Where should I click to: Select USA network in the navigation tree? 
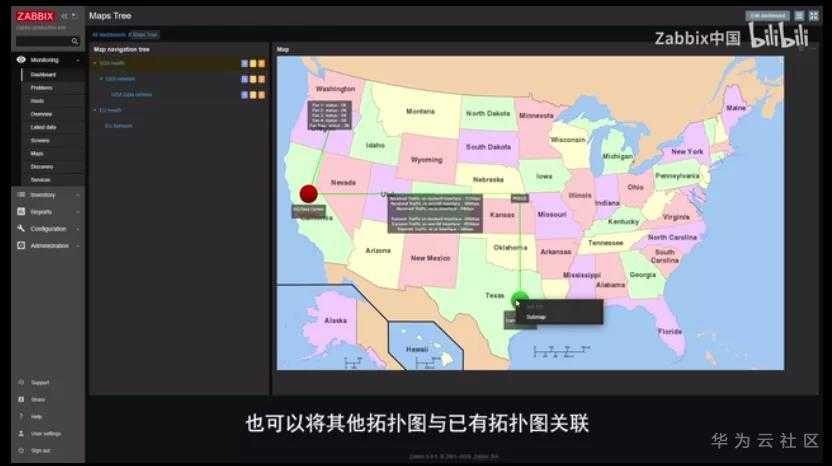click(x=120, y=79)
